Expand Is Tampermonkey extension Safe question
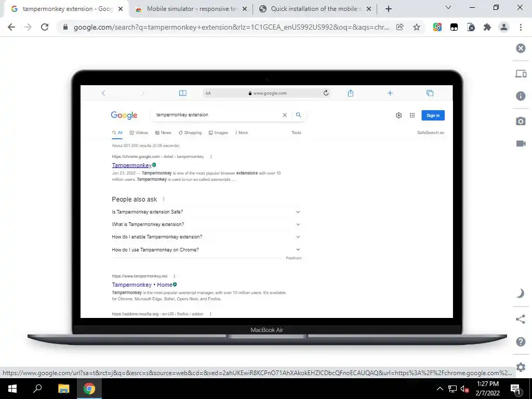 [x=206, y=212]
